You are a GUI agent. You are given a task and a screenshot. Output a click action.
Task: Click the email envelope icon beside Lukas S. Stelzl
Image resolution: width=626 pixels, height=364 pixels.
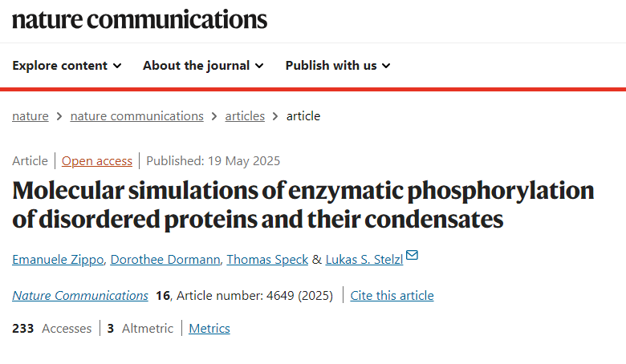tap(412, 255)
